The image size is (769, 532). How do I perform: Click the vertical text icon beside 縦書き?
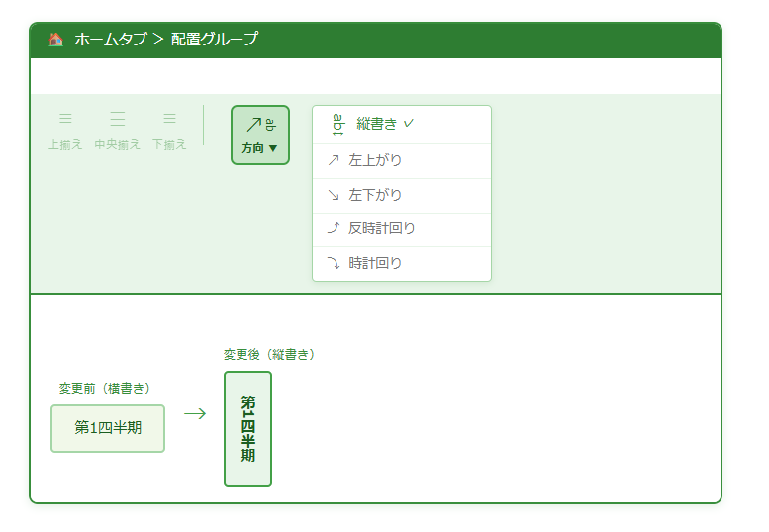[336, 125]
